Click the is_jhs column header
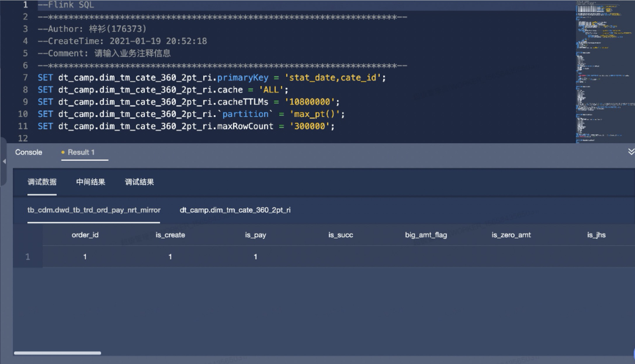Viewport: 635px width, 364px height. (x=596, y=235)
